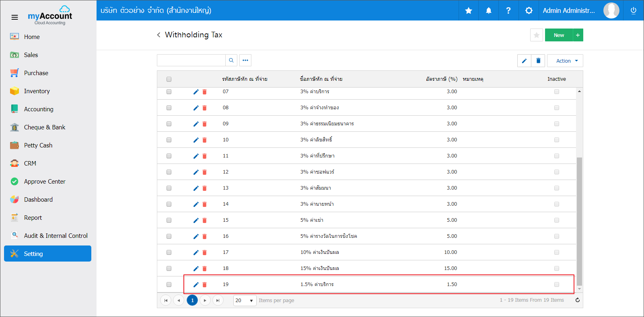Open the Cheque & Bank menu

(x=48, y=127)
